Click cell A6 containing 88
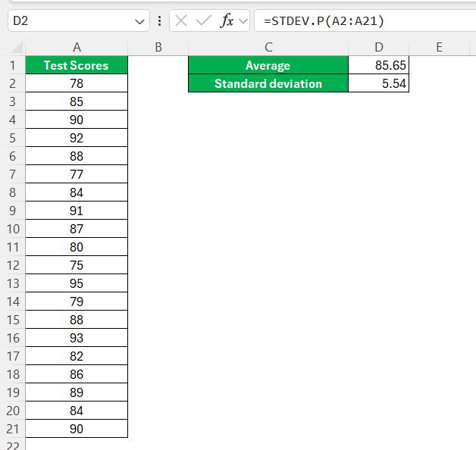This screenshot has height=450, width=476. tap(77, 156)
